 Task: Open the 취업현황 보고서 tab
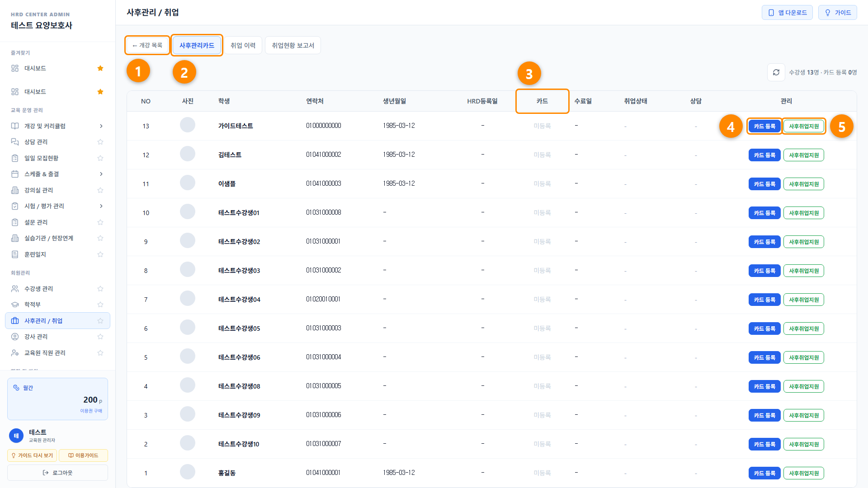click(x=292, y=45)
